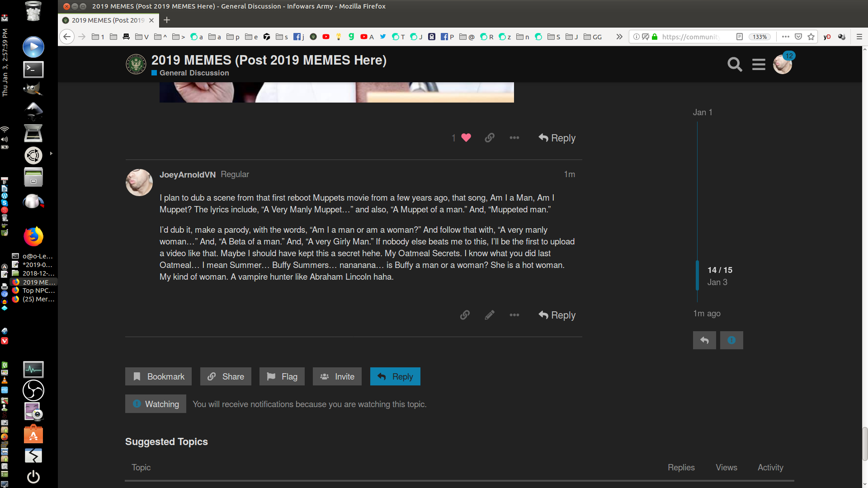Screen dimensions: 868x488
Task: Invite others to the topic
Action: [337, 376]
